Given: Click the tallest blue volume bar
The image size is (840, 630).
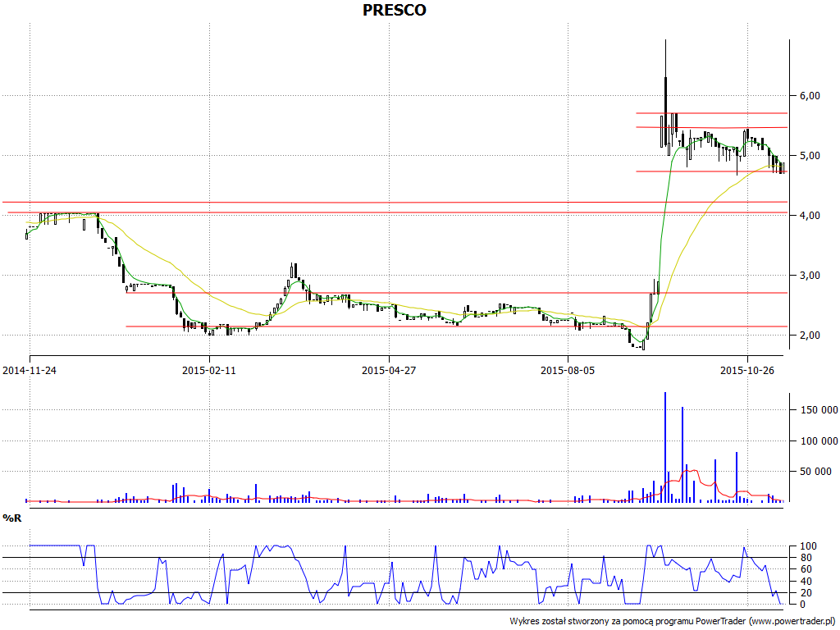Looking at the screenshot, I should point(665,447).
